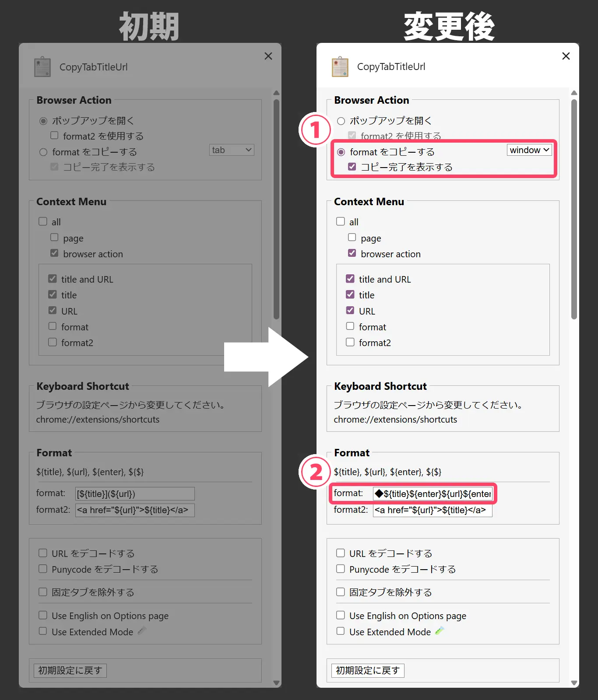Uncheck 'コピー完了を表示する' in right panel
This screenshot has width=598, height=700.
click(352, 167)
